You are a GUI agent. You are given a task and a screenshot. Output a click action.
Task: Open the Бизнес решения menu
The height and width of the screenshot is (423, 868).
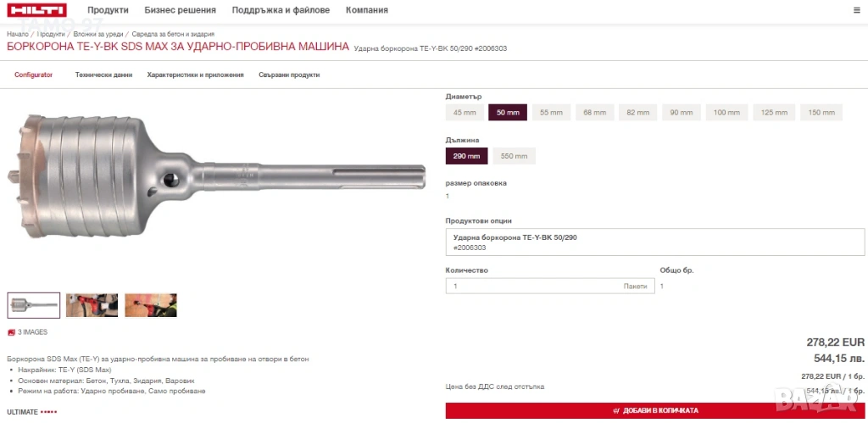coord(180,10)
